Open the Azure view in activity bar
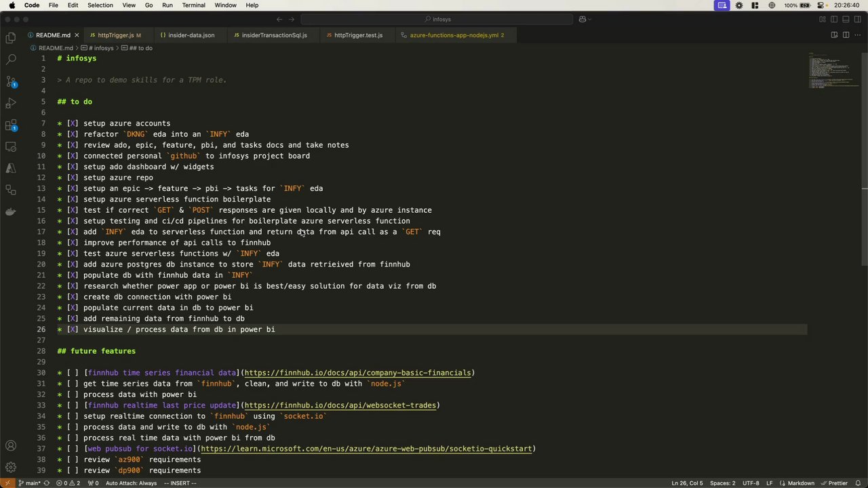The image size is (868, 488). pos(11,168)
